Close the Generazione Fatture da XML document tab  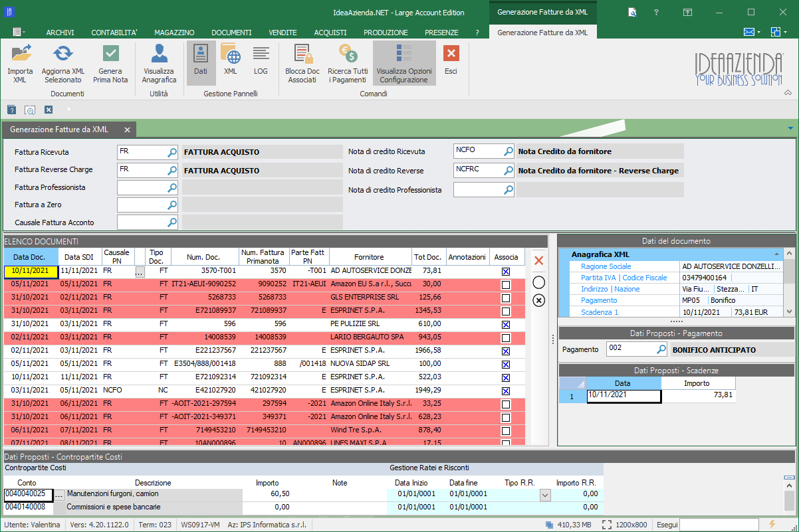coord(127,130)
